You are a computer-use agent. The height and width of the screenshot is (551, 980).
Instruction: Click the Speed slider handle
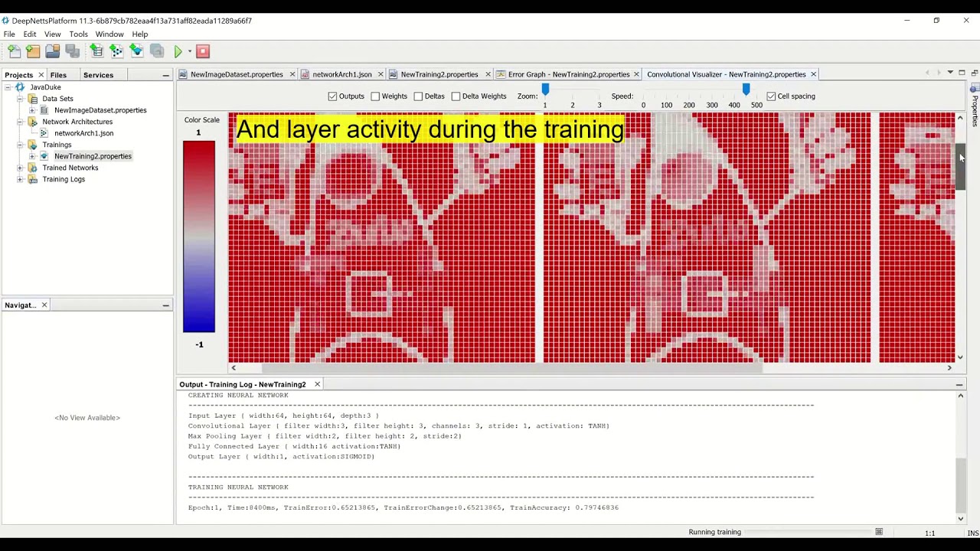click(x=746, y=90)
